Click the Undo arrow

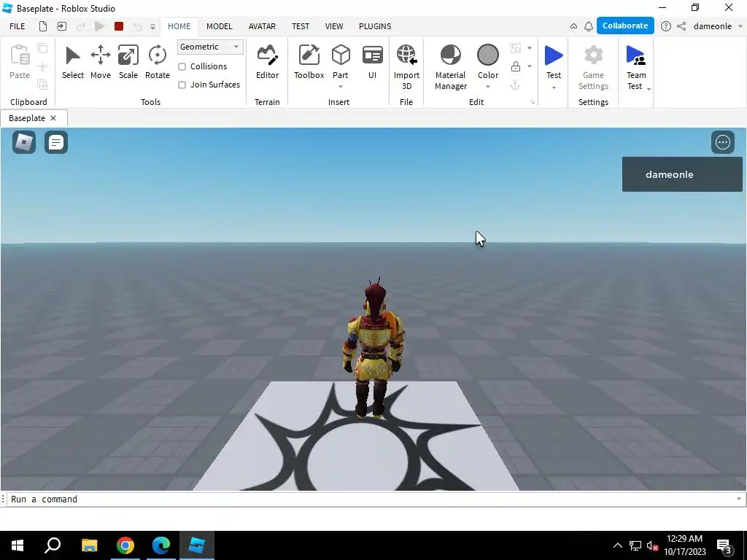coord(138,27)
